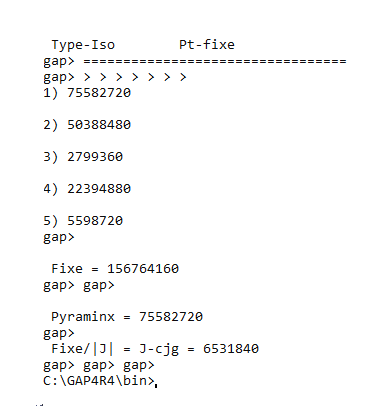Select the value 22394880 on line 4
The width and height of the screenshot is (374, 406).
tap(99, 189)
